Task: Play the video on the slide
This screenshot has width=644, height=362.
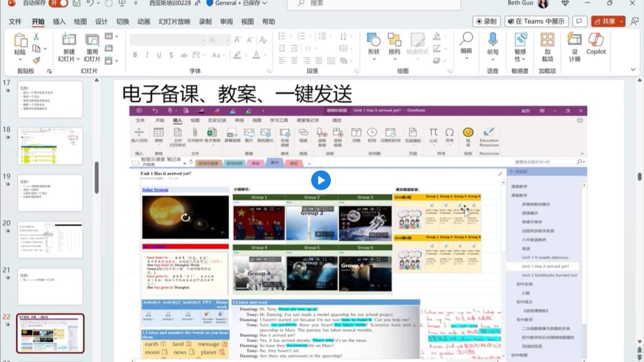Action: [321, 181]
